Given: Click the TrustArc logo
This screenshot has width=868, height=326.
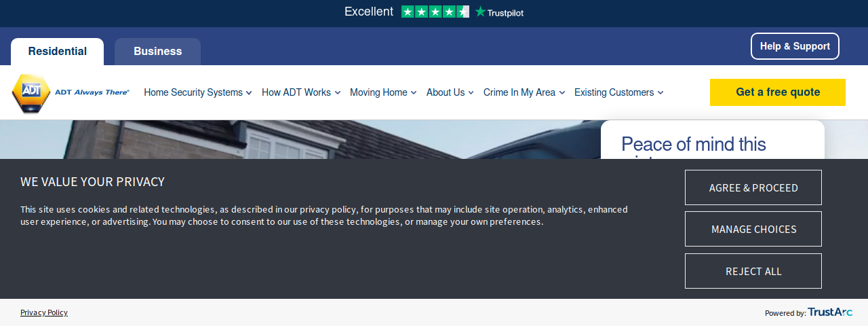Looking at the screenshot, I should [x=830, y=312].
